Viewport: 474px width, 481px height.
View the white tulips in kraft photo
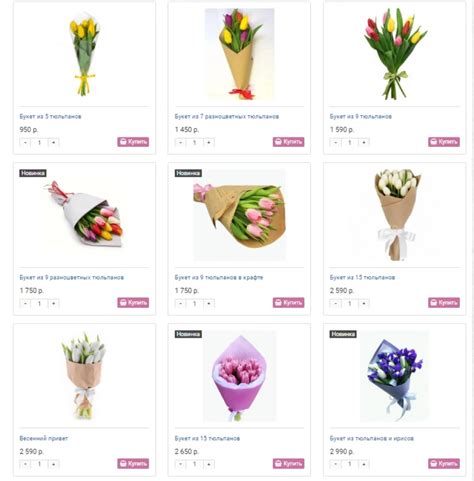coord(397,215)
